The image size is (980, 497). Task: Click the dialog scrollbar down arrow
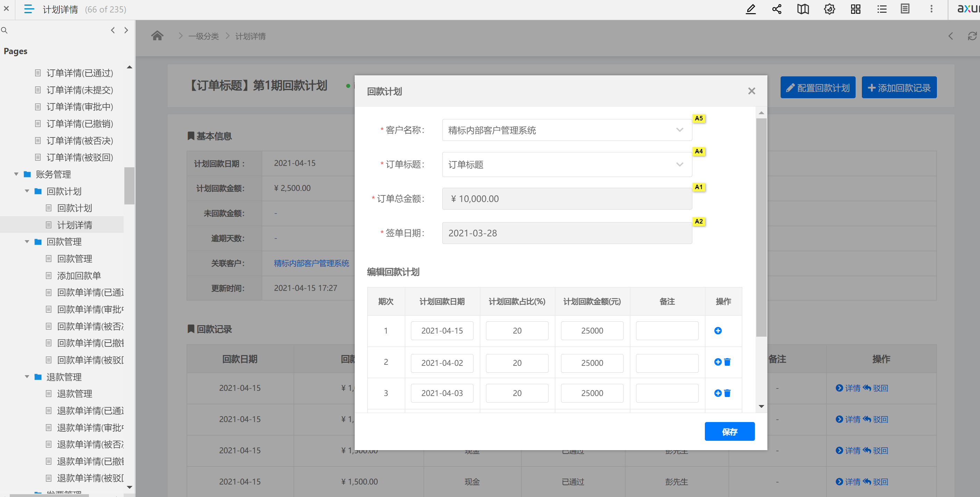pyautogui.click(x=761, y=406)
